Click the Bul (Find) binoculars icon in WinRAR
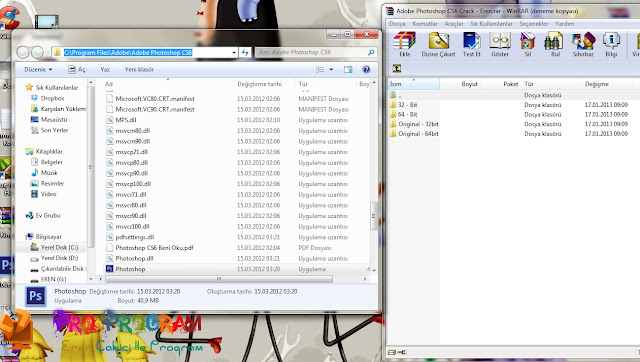This screenshot has width=640, height=362. (x=555, y=41)
